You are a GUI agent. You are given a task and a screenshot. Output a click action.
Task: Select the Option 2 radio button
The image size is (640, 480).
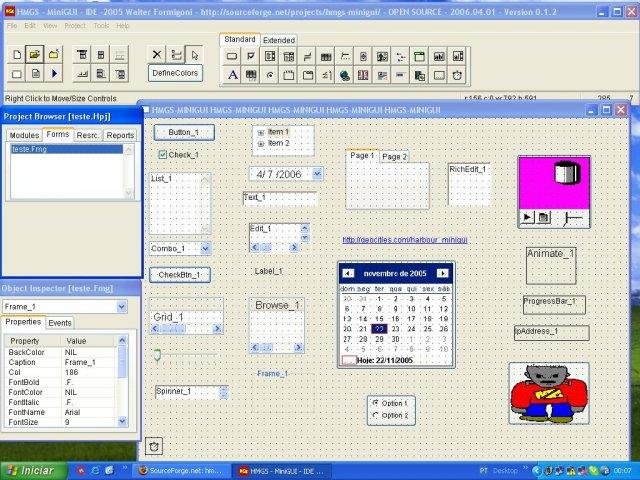(x=376, y=415)
